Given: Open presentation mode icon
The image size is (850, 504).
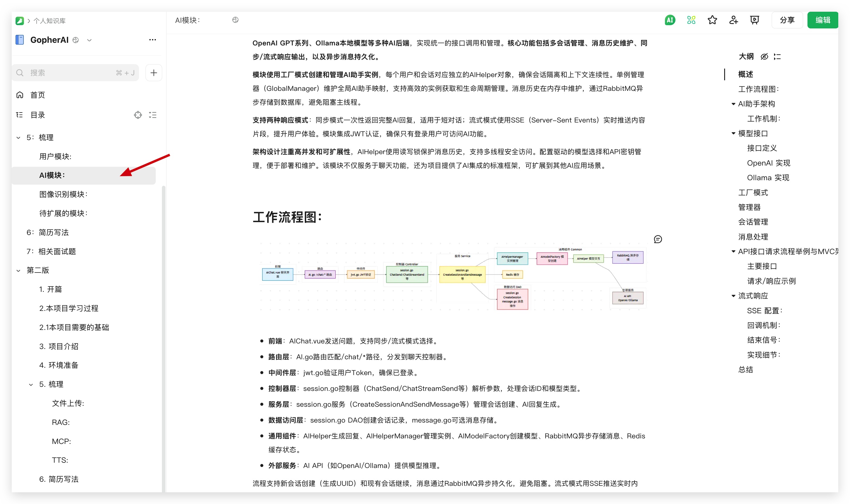Looking at the screenshot, I should pyautogui.click(x=754, y=20).
